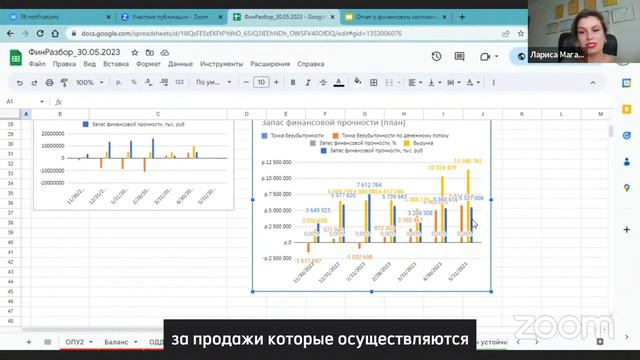This screenshot has width=640, height=360.
Task: Apply percent format button
Action: (133, 82)
